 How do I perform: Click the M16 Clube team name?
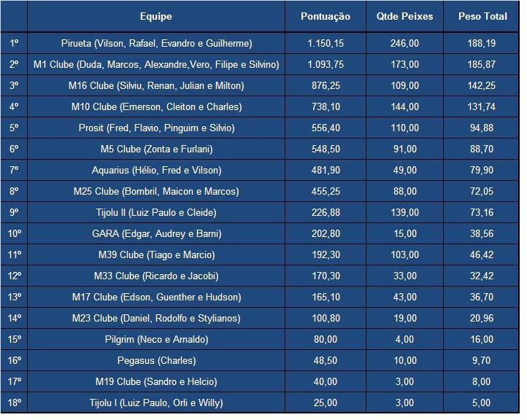pyautogui.click(x=156, y=86)
